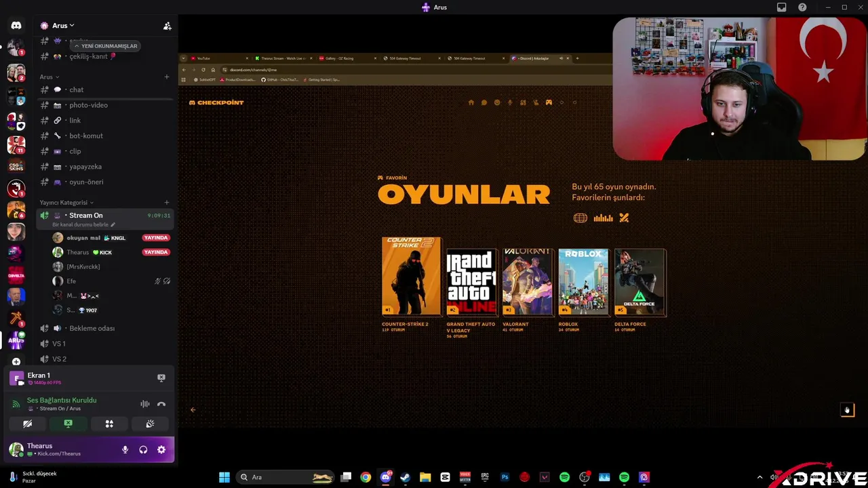Switch to YouTube browser tab
Screen dimensions: 868x488
click(x=219, y=58)
